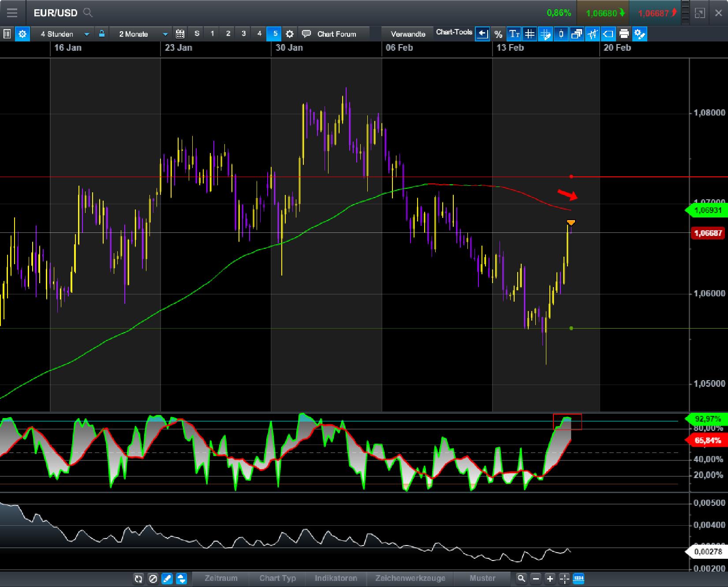Select the crosshair cursor icon near the zoom controls

[x=564, y=579]
